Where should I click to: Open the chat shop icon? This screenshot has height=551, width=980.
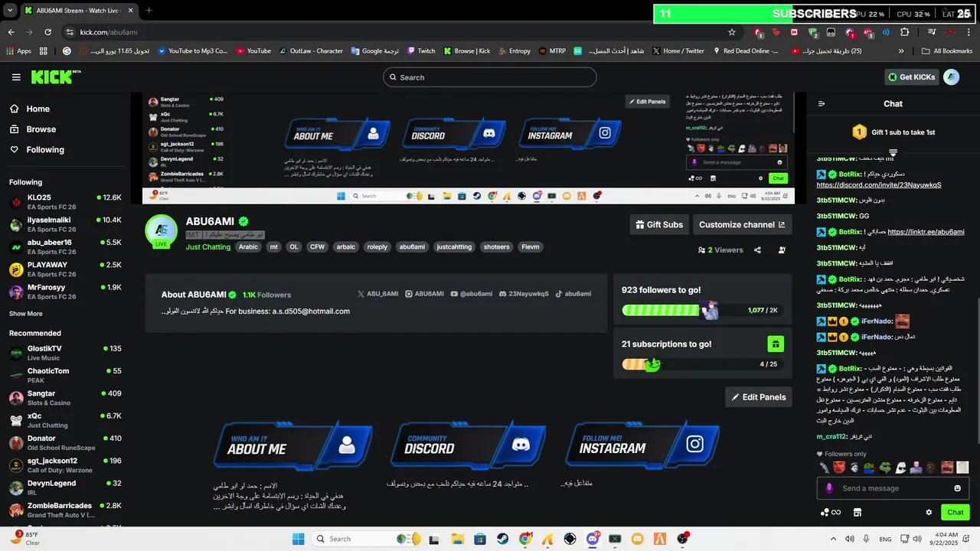coord(857,513)
